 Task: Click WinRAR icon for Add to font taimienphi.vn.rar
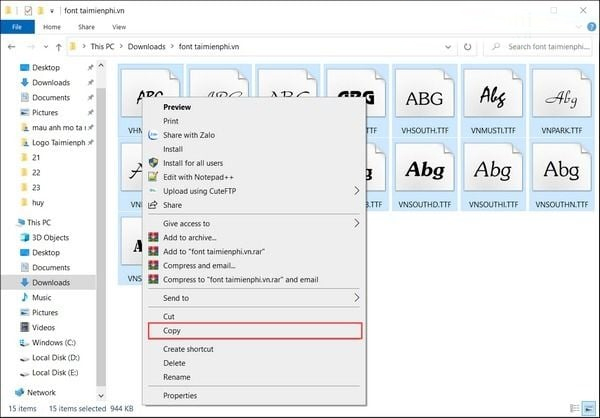[x=153, y=251]
